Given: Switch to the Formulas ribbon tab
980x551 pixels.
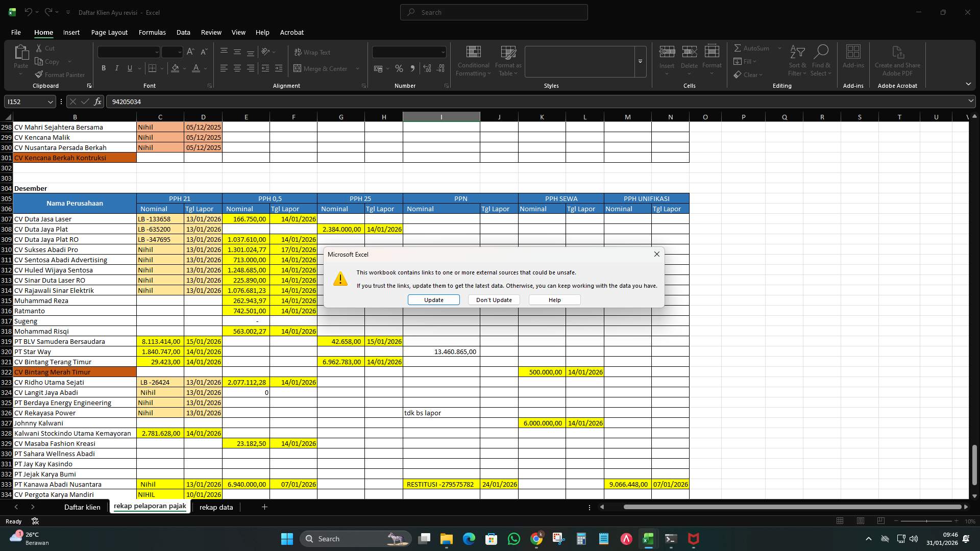Looking at the screenshot, I should click(152, 32).
